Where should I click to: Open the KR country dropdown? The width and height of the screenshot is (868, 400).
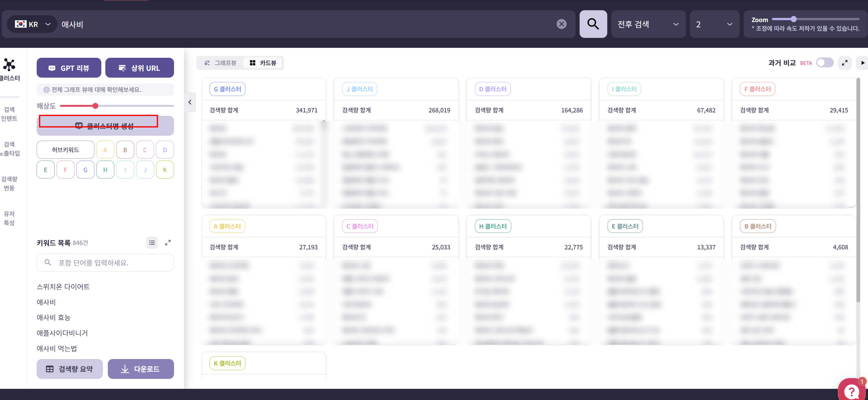[32, 24]
